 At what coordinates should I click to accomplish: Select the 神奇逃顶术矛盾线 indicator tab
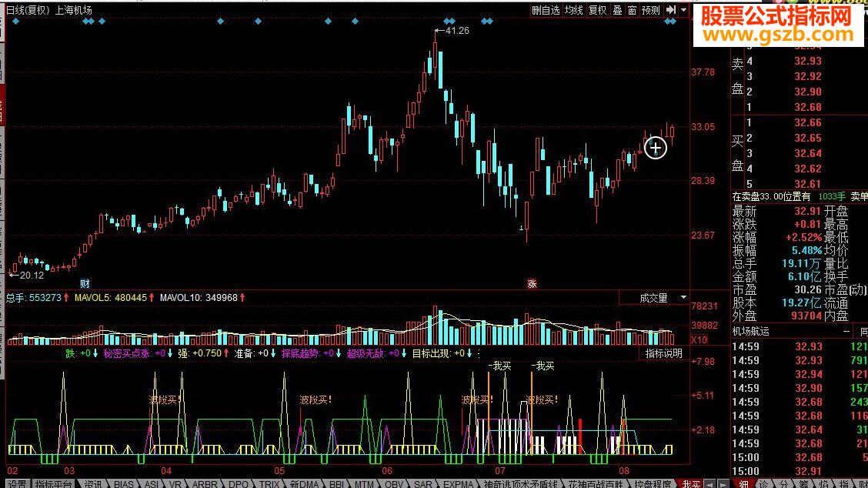(x=521, y=483)
